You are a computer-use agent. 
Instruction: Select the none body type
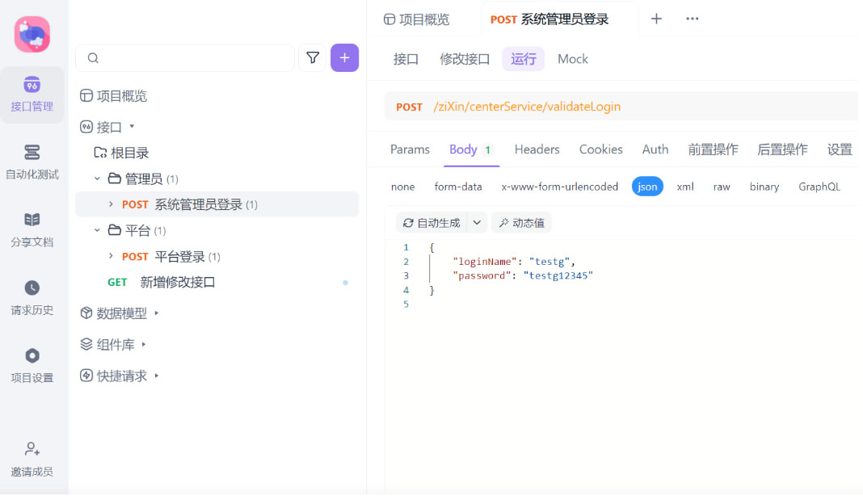pyautogui.click(x=402, y=187)
